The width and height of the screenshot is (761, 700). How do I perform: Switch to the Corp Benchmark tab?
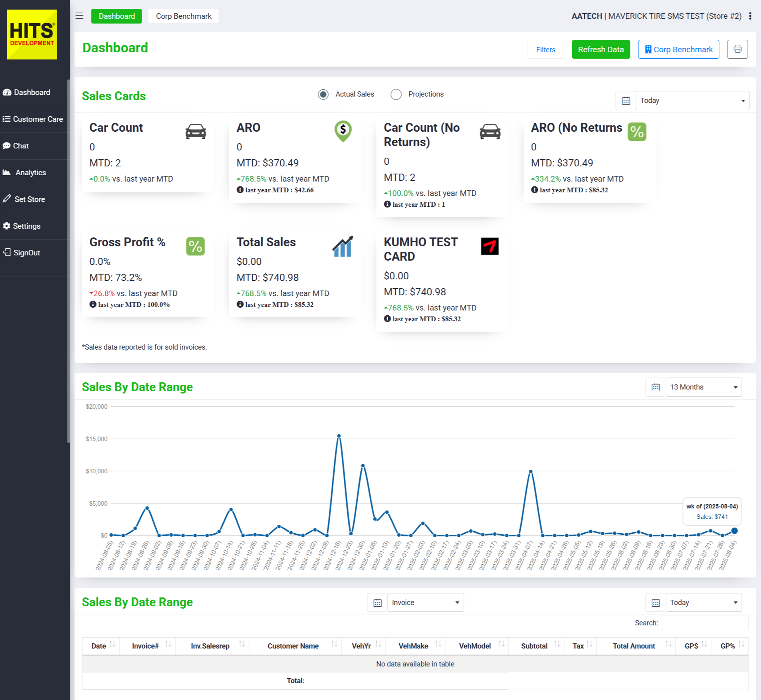pos(183,16)
